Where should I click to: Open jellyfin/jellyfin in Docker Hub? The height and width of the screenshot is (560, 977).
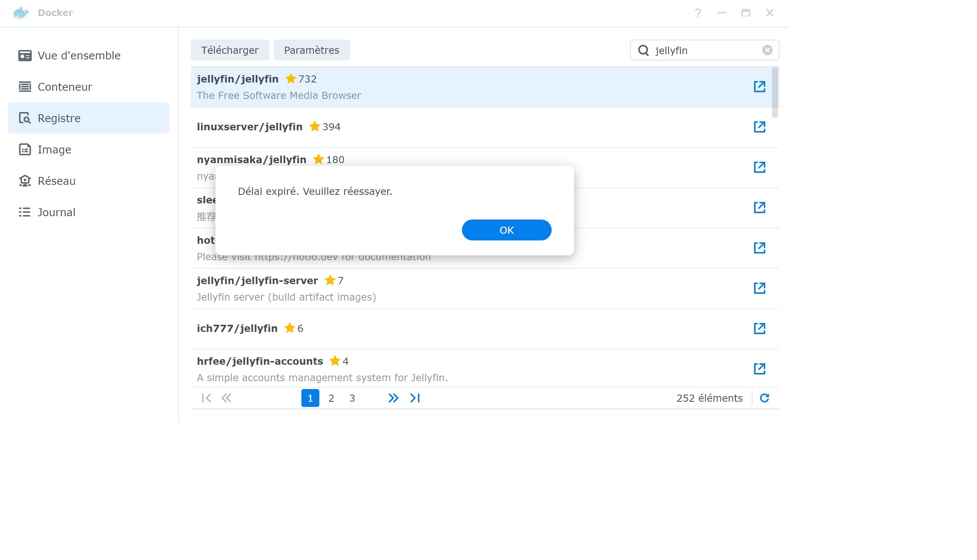pos(760,87)
